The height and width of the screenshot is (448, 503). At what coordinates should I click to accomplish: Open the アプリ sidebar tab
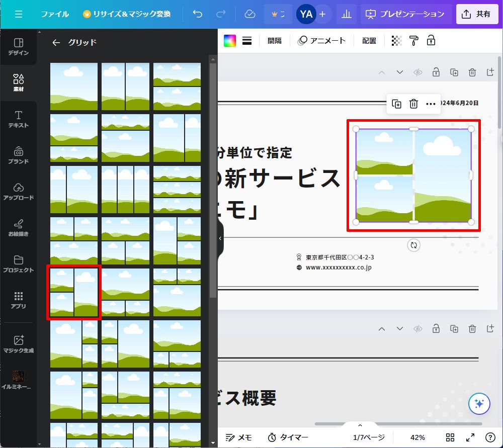click(x=18, y=300)
